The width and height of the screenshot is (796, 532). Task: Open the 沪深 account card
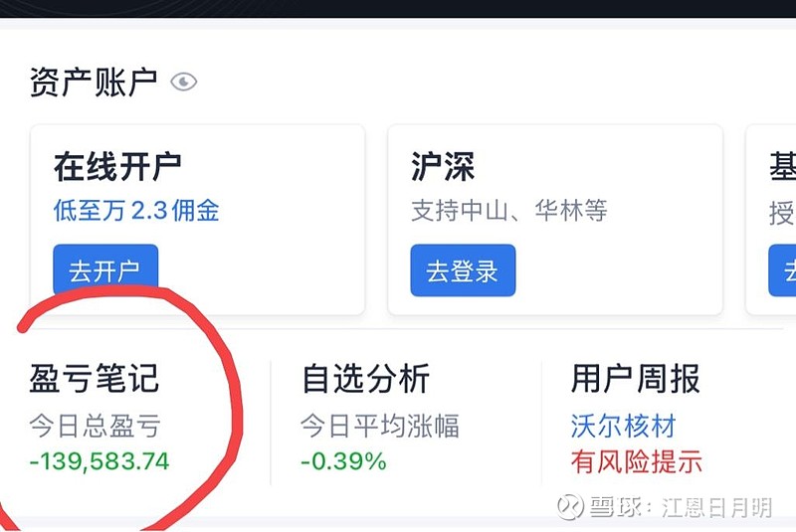click(555, 220)
